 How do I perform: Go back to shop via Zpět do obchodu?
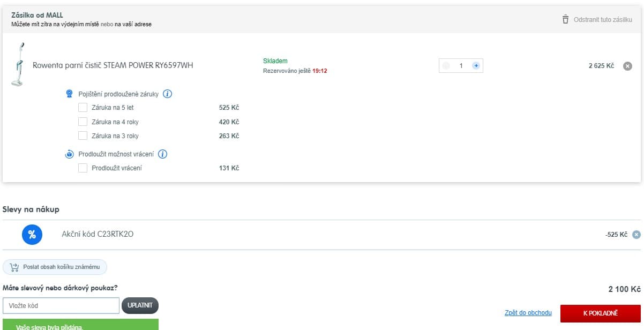528,313
